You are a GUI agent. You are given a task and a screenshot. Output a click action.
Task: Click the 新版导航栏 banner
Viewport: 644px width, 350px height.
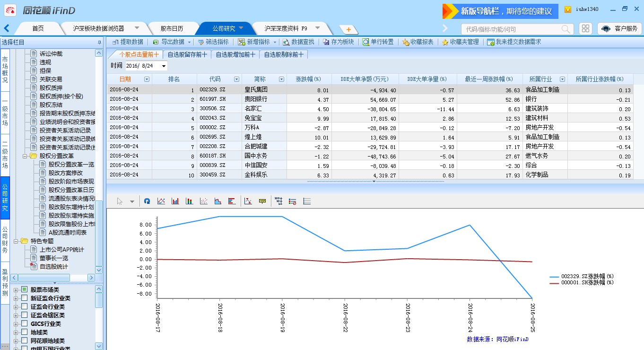(500, 11)
